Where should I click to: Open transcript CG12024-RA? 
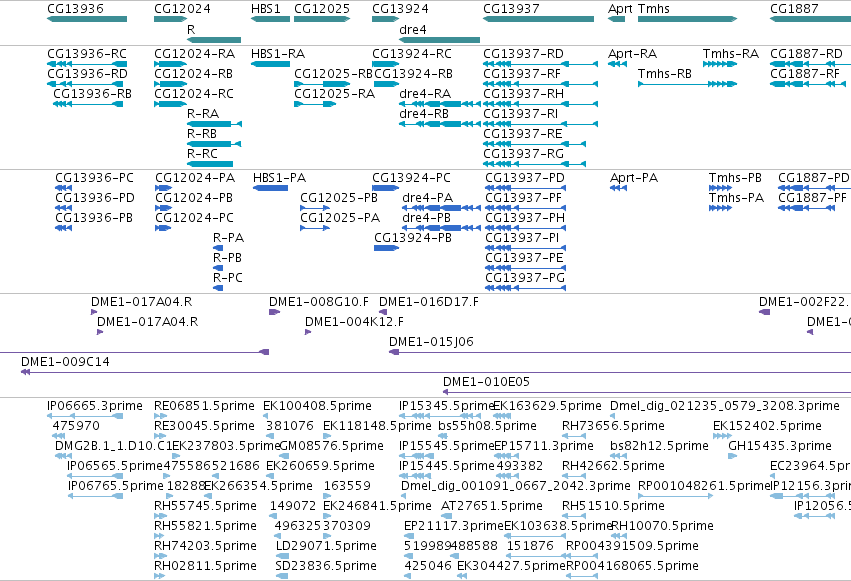pyautogui.click(x=194, y=54)
